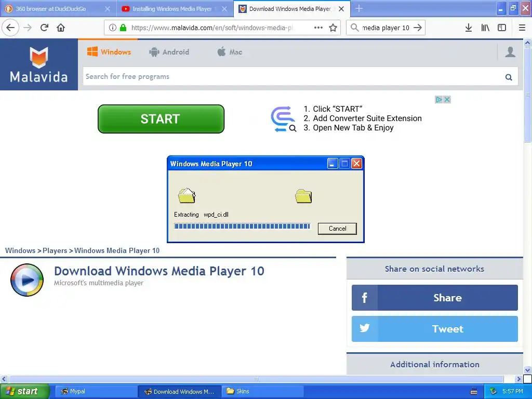The image size is (532, 399).
Task: Switch to Installing Windows Media Player tab
Action: [172, 9]
